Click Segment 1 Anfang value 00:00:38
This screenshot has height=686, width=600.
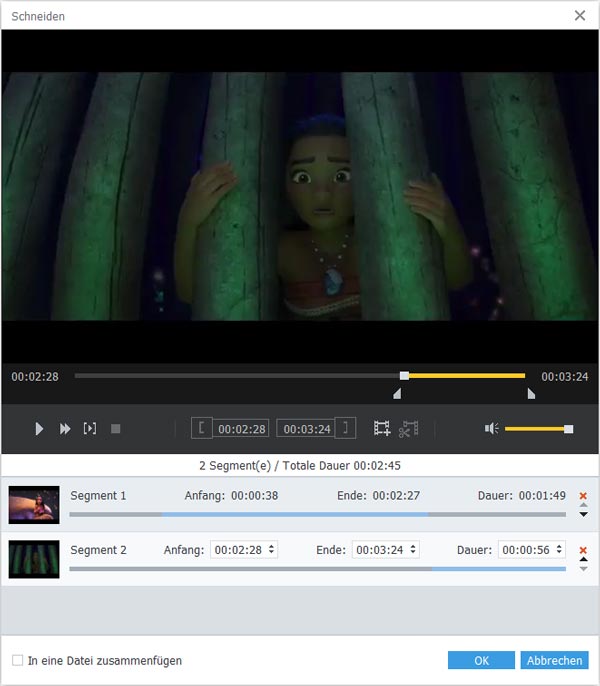254,496
